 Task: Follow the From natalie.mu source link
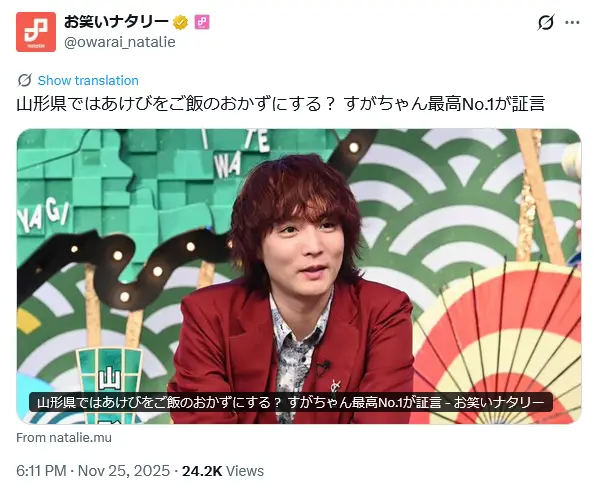(64, 437)
